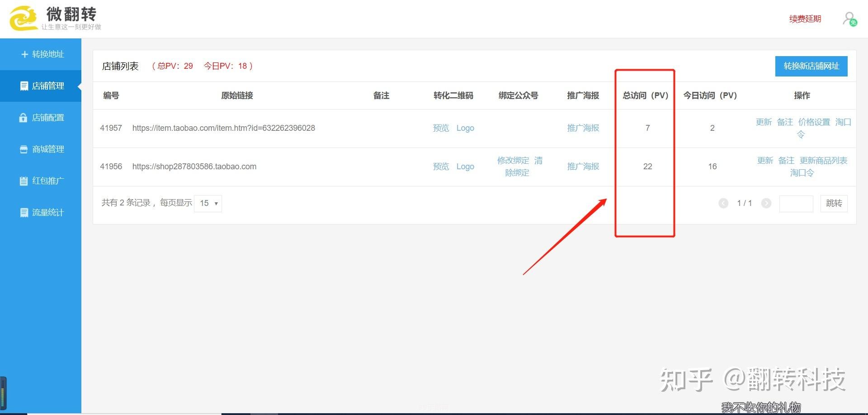Click total PV value 22

coord(648,167)
